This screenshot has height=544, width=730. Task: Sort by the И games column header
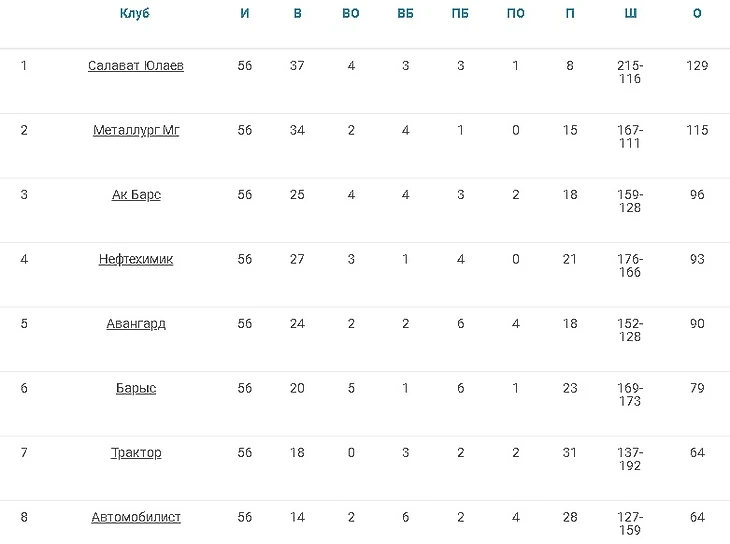[245, 13]
